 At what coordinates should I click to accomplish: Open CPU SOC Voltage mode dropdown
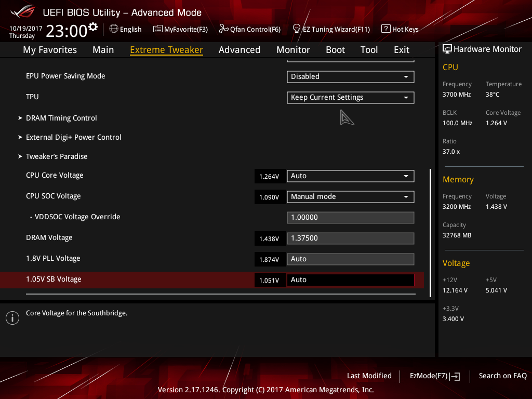[351, 197]
